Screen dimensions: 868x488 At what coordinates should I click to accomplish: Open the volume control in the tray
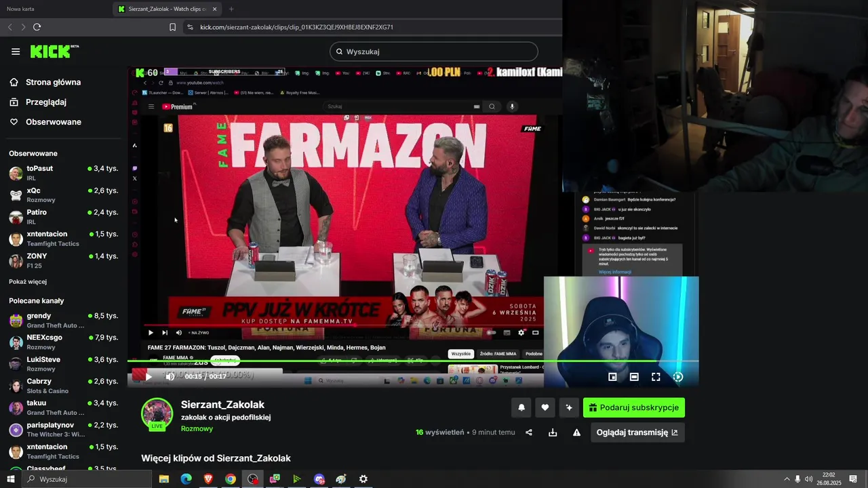pyautogui.click(x=808, y=479)
